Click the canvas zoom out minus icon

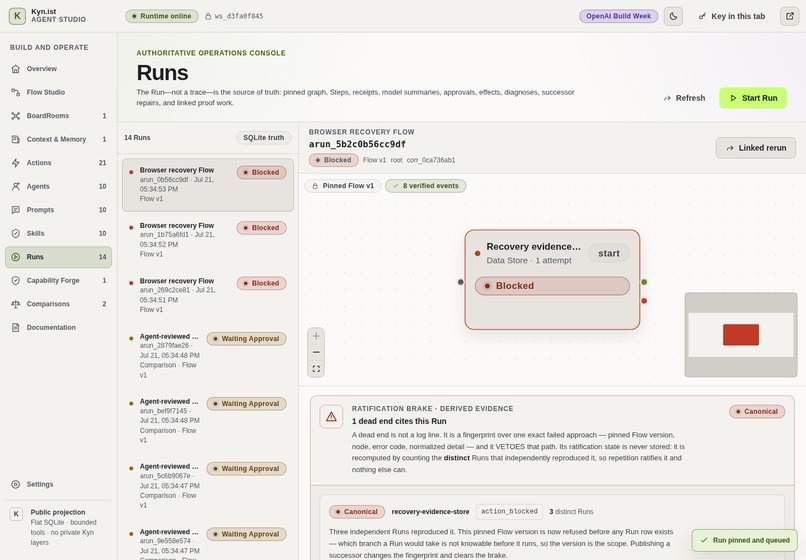(x=316, y=352)
